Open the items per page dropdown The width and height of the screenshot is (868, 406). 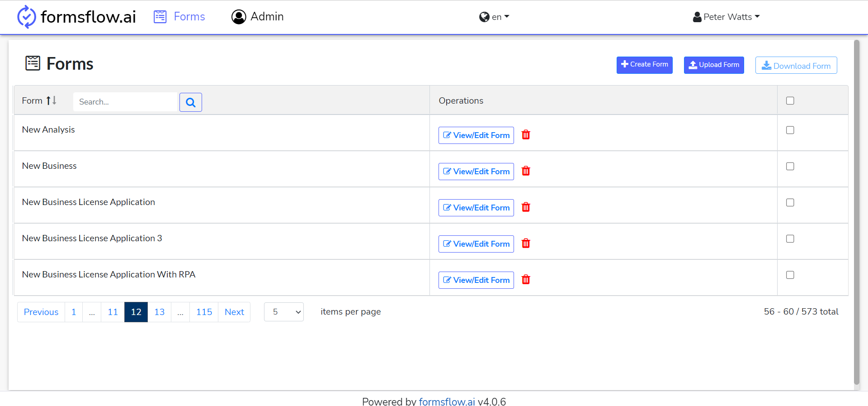pyautogui.click(x=284, y=312)
